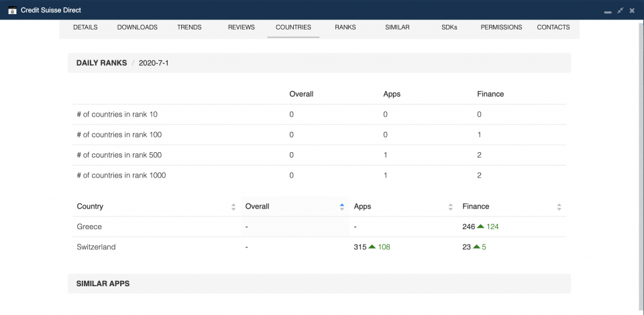Click the Credit Suisse Direct title text
The height and width of the screenshot is (315, 644).
click(51, 10)
